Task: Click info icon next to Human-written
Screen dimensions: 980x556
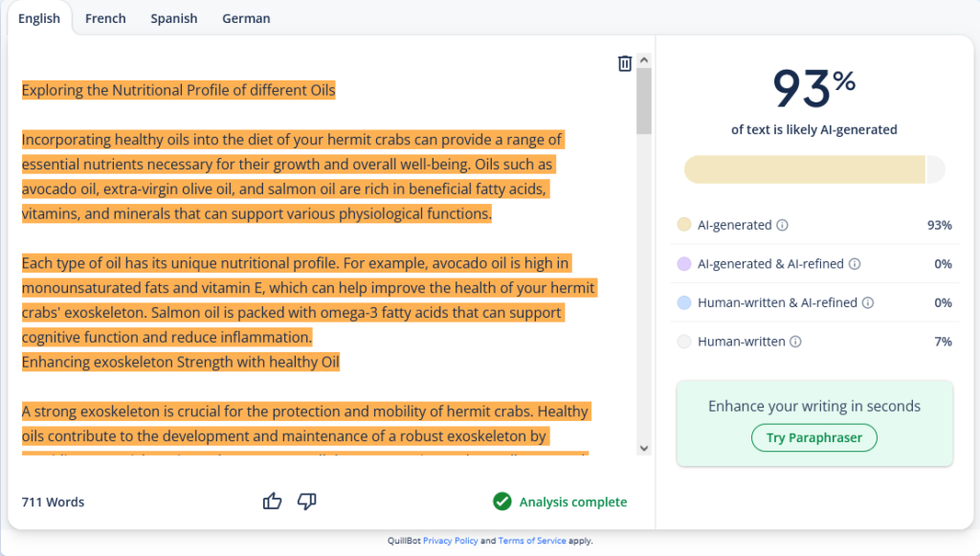Action: pyautogui.click(x=796, y=342)
